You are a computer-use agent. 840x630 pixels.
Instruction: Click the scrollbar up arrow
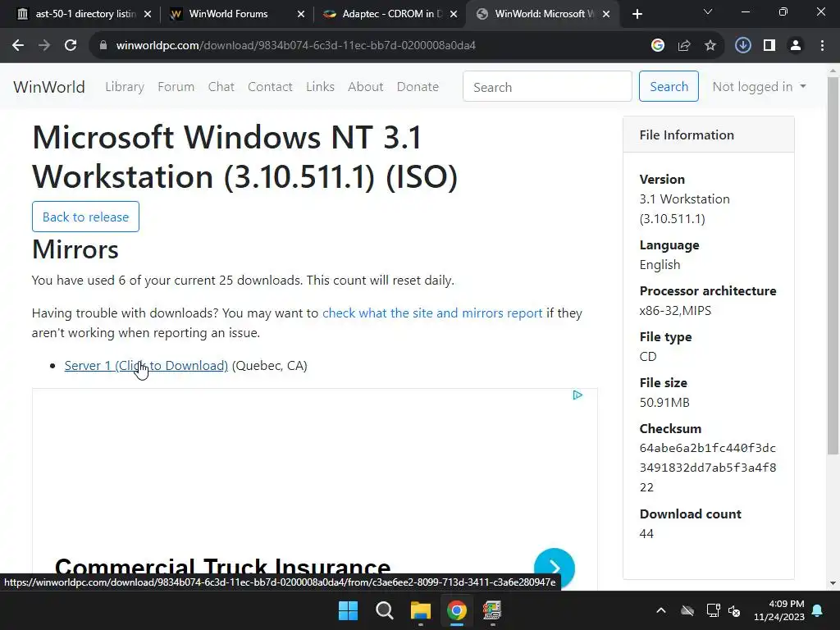[x=833, y=71]
